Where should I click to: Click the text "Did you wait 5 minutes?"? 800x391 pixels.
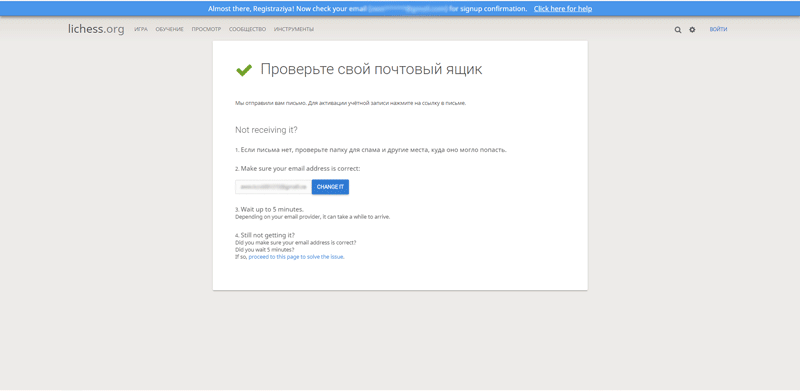pos(264,250)
